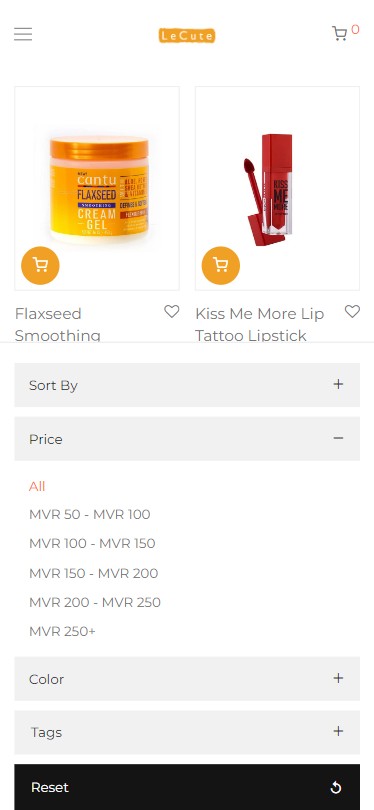Collapse the Price filter section
Screen dimensions: 374x810
click(x=187, y=439)
